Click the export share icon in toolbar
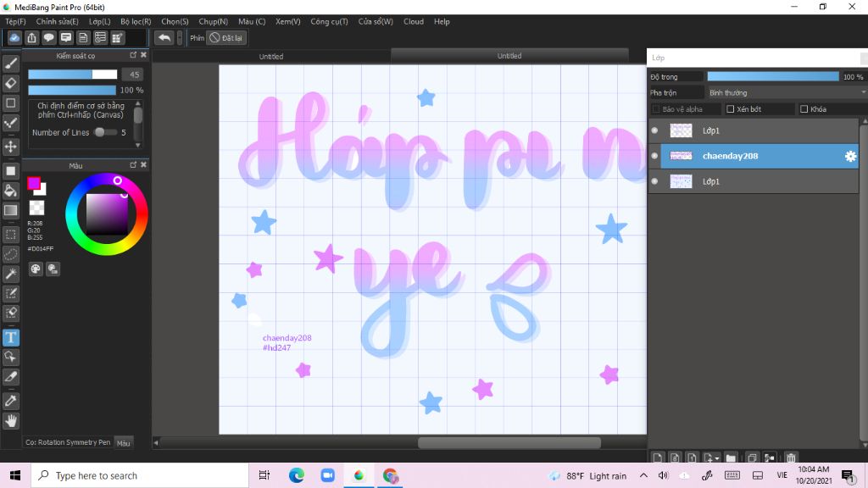The height and width of the screenshot is (488, 868). click(x=31, y=37)
